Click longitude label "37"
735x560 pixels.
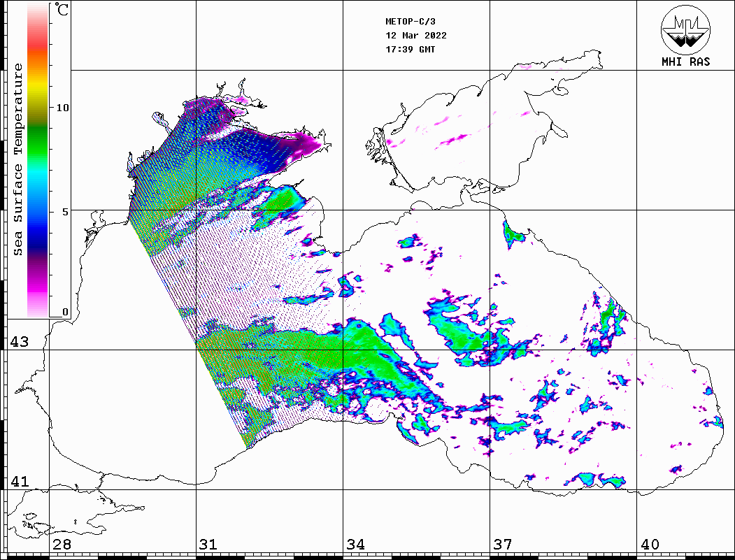pyautogui.click(x=503, y=545)
